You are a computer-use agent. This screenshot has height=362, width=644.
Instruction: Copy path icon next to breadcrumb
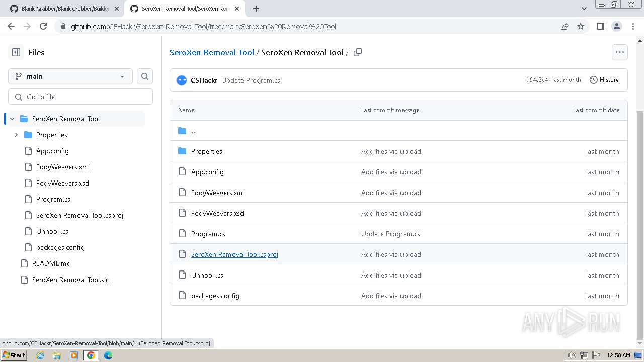[358, 52]
